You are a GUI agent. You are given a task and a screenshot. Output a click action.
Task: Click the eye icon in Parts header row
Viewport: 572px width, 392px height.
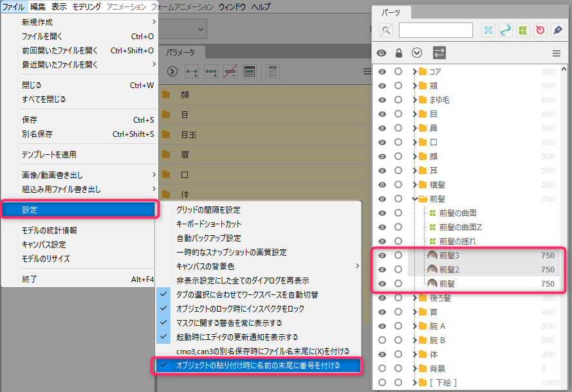382,53
